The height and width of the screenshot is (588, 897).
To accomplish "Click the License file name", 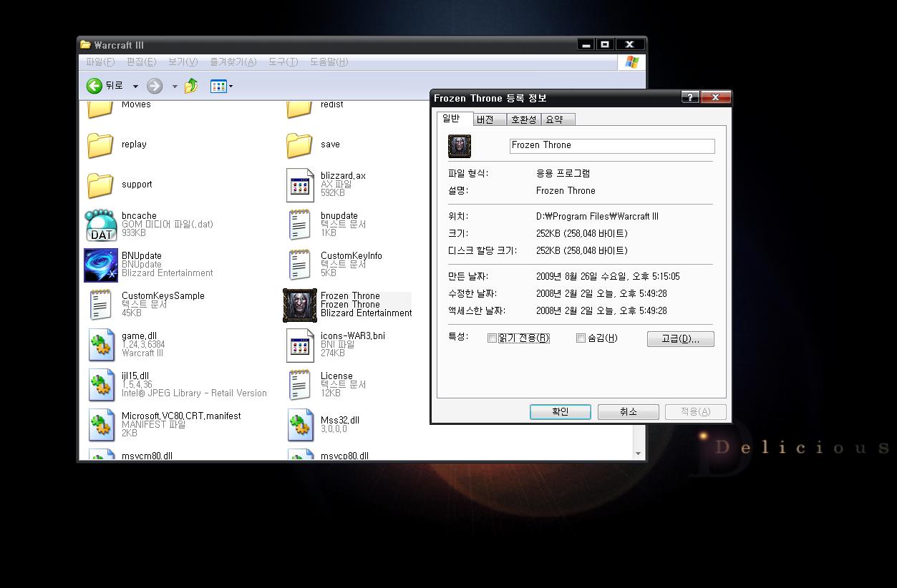I will point(336,376).
